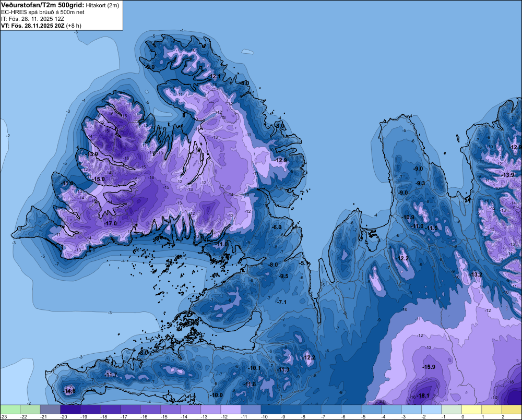Click the -11.5 temperature value

pyautogui.click(x=432, y=228)
